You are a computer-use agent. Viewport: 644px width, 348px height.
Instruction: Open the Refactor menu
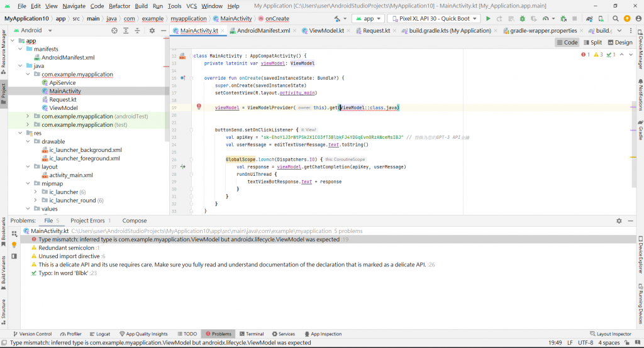coord(119,6)
